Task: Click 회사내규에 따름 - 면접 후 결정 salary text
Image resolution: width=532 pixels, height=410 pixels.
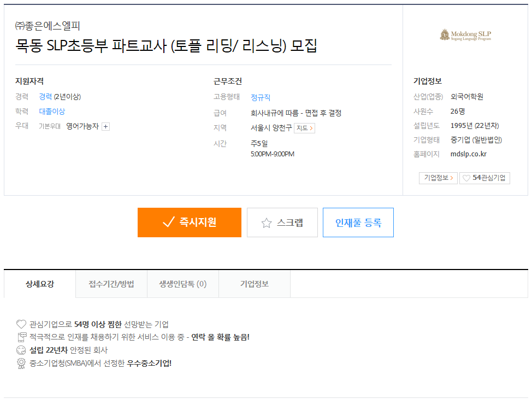Action: point(296,113)
